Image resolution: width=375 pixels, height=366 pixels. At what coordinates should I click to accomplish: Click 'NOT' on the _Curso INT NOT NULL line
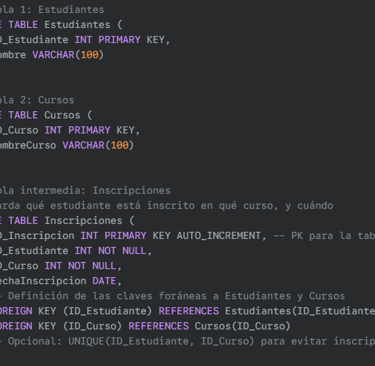tap(77, 266)
